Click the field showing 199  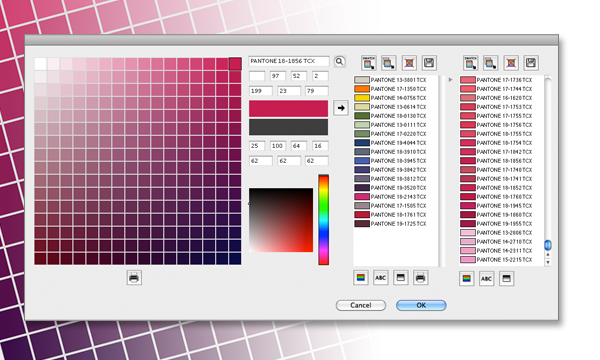(261, 91)
